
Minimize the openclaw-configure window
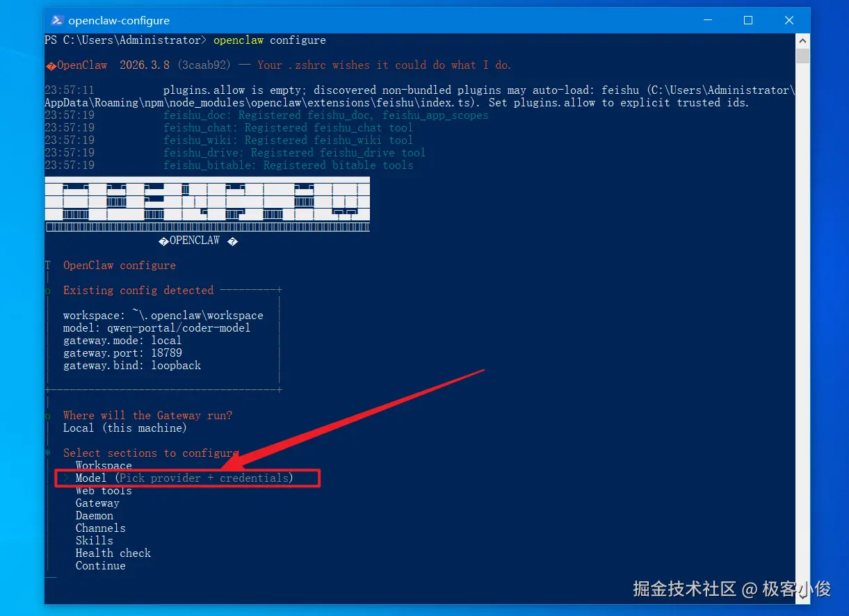pos(707,20)
